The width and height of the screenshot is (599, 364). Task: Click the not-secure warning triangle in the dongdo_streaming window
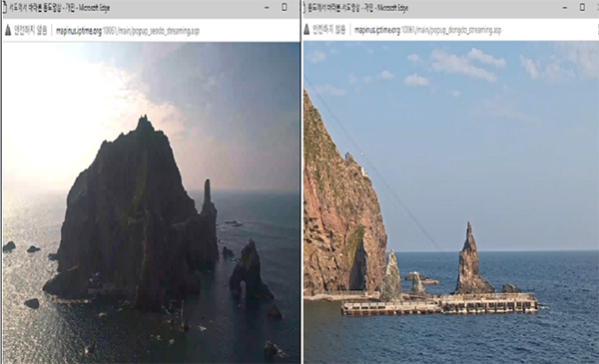coord(306,30)
